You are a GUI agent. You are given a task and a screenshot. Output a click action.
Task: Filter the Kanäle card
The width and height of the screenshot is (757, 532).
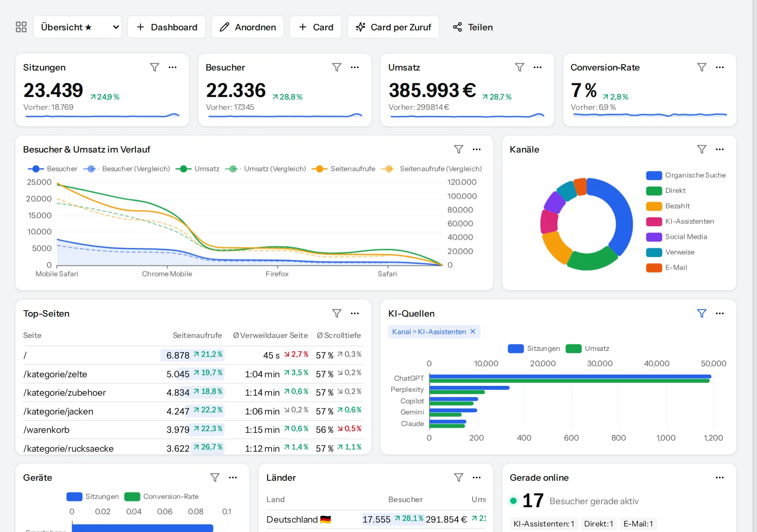702,149
